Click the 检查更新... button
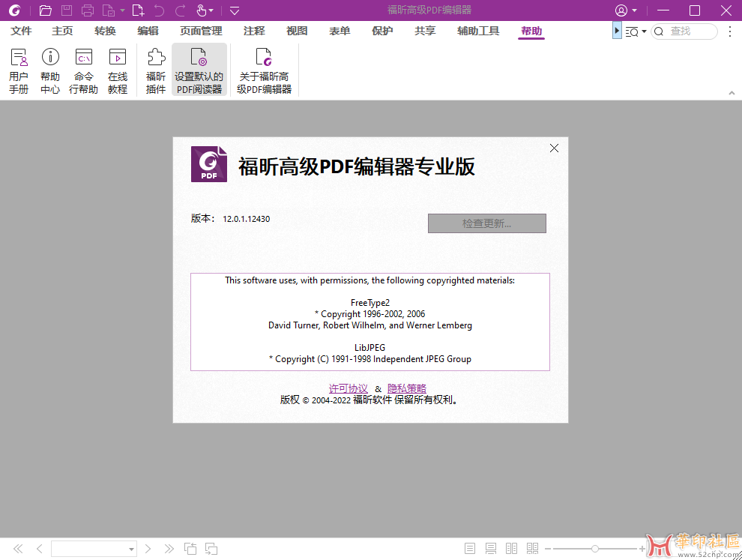The width and height of the screenshot is (742, 560). click(x=487, y=223)
